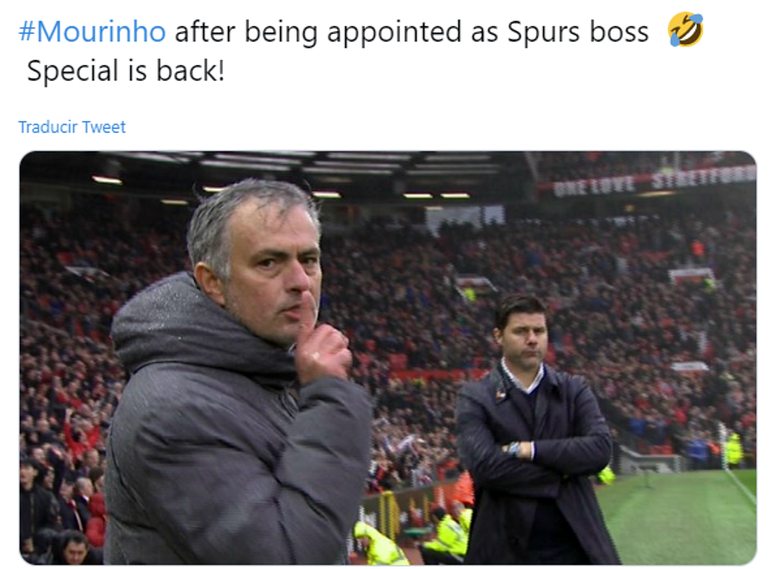
Task: Click the Traducir Tweet link
Action: [x=72, y=127]
